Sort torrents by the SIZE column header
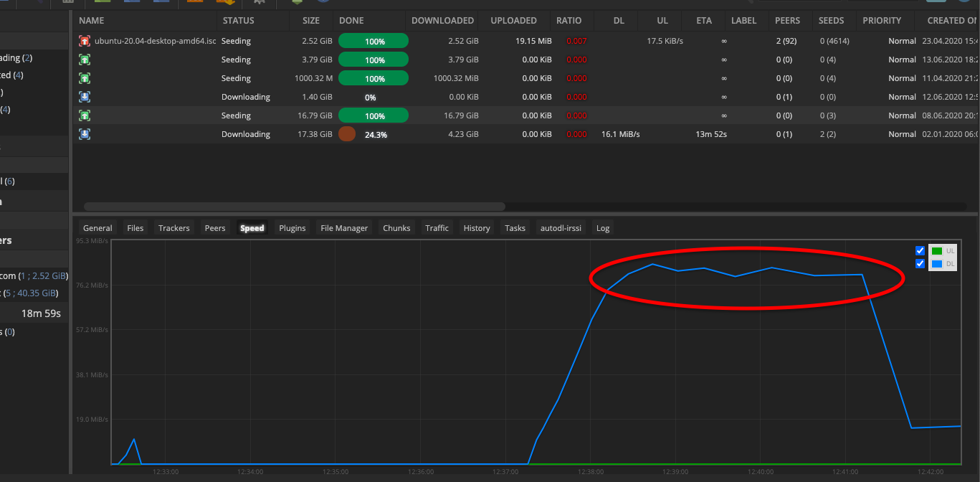The height and width of the screenshot is (482, 980). click(310, 21)
